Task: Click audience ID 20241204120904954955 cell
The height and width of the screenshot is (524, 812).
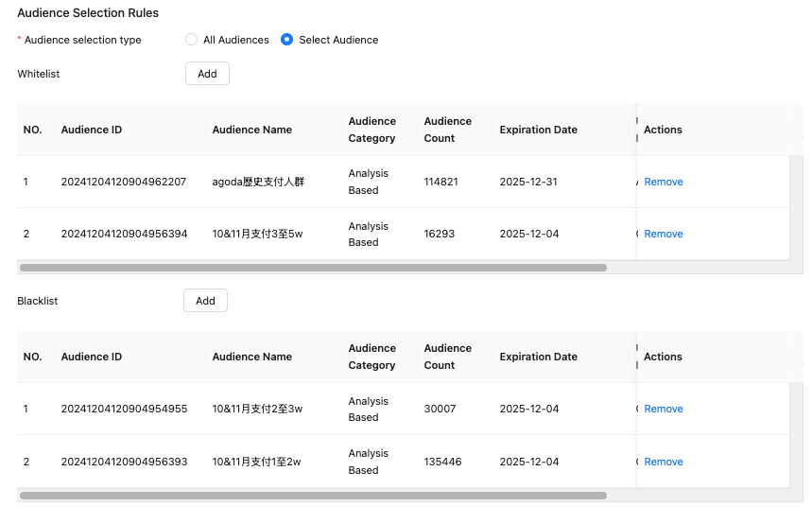Action: (x=124, y=409)
